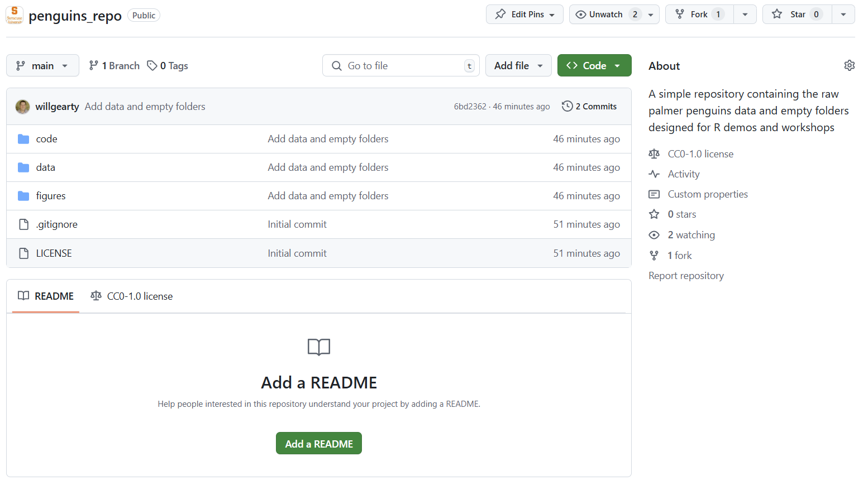Click the Syracuse University organization avatar
The image size is (868, 490).
coord(15,15)
